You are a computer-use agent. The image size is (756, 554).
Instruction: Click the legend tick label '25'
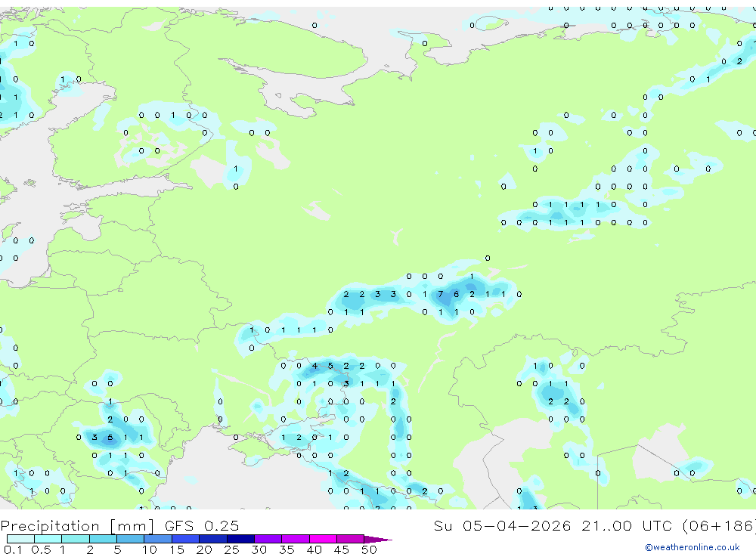(x=231, y=549)
